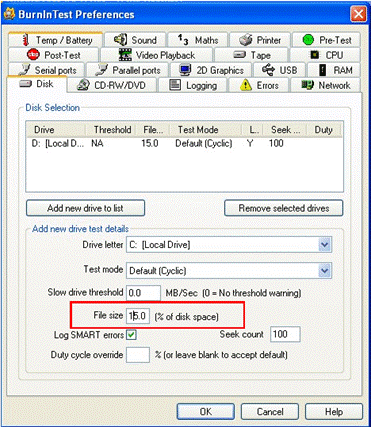Open the Sound tab
Screen dimensions: 371x427
point(135,40)
